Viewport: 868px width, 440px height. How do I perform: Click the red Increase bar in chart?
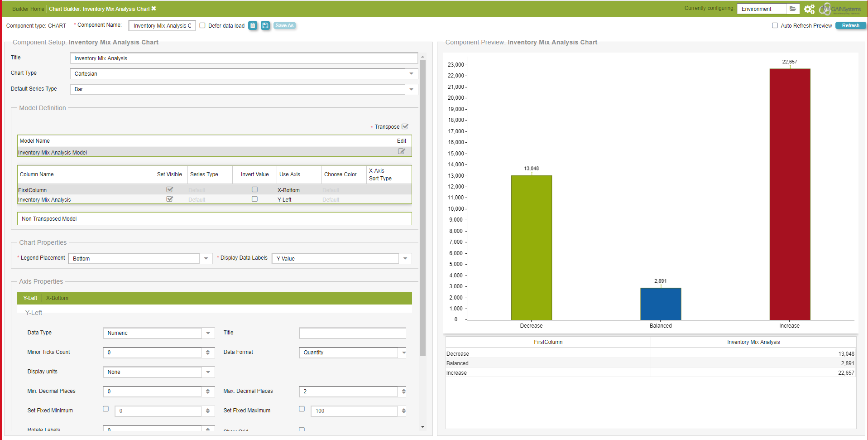coord(790,195)
